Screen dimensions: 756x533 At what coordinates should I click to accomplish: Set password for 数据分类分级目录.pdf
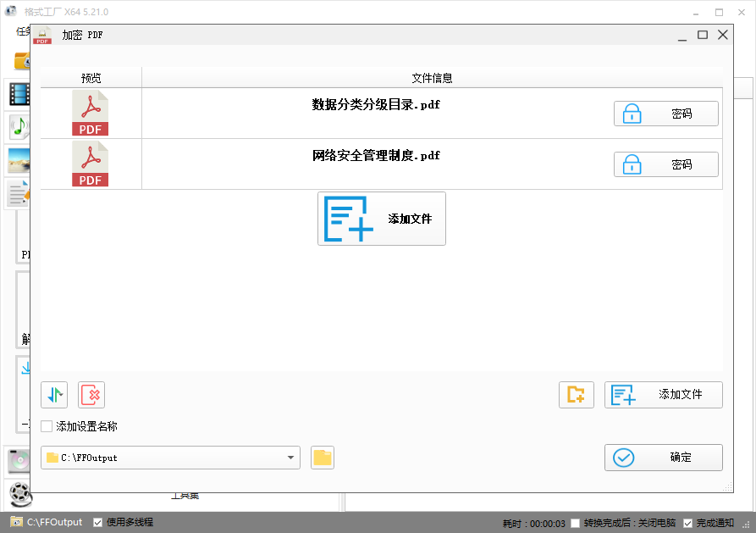point(665,113)
